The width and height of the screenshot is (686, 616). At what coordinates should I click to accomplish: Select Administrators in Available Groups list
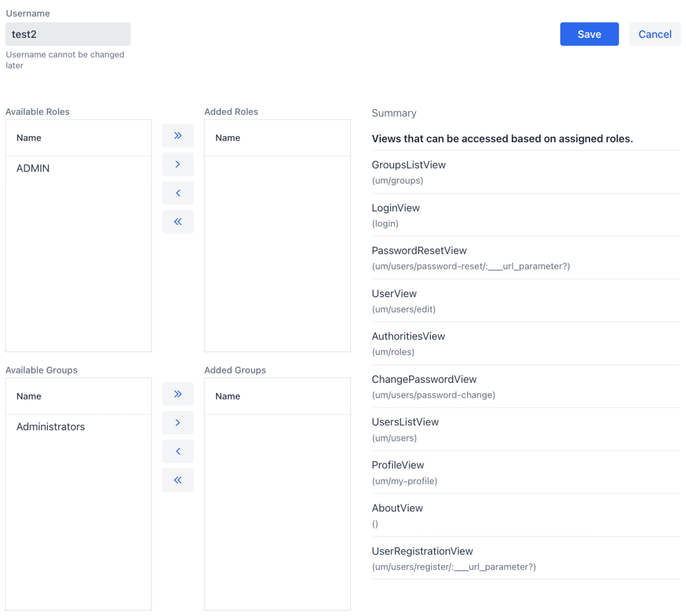[50, 427]
